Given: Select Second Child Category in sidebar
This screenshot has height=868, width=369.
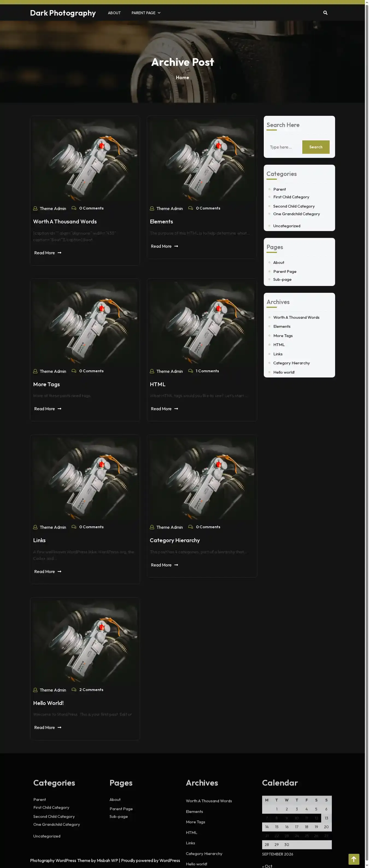Looking at the screenshot, I should [x=294, y=206].
